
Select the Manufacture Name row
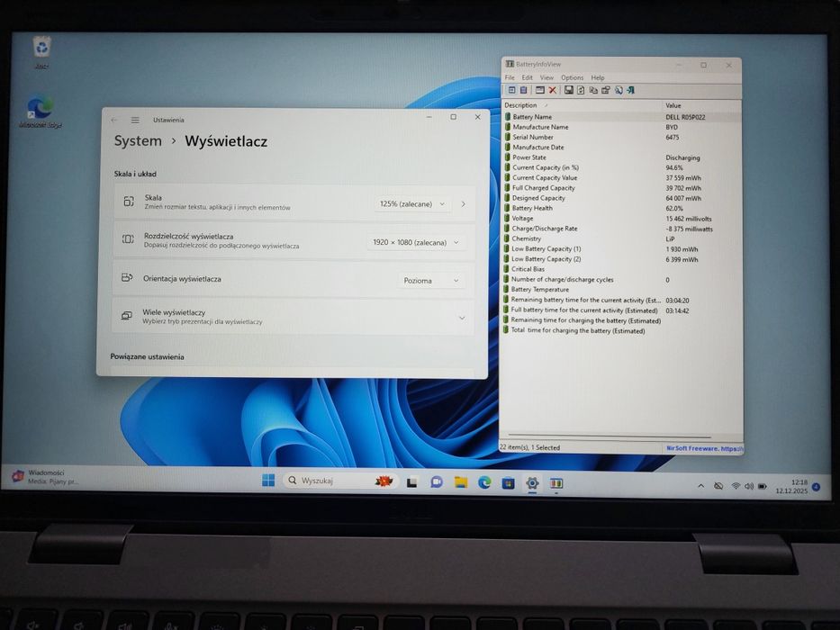621,127
